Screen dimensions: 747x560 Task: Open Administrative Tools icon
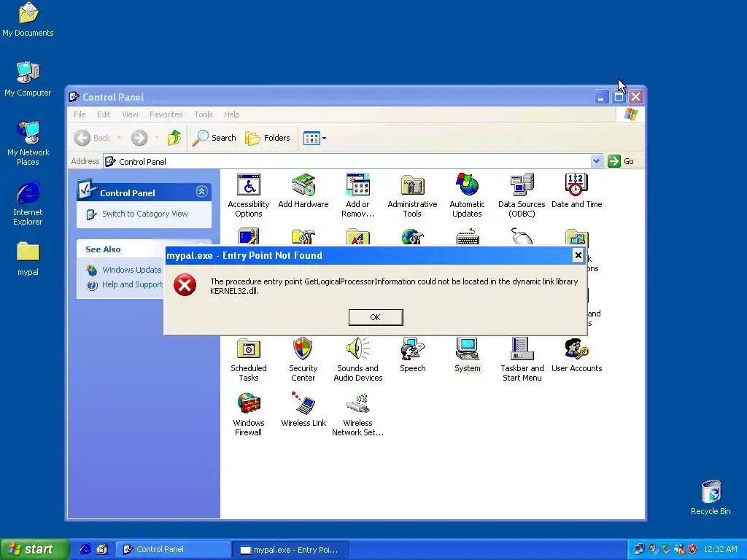(x=412, y=195)
